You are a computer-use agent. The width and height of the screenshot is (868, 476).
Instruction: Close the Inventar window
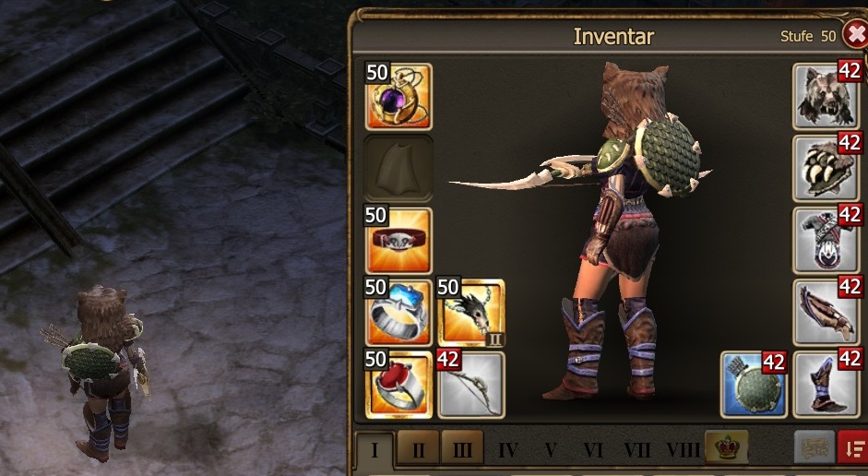(856, 35)
